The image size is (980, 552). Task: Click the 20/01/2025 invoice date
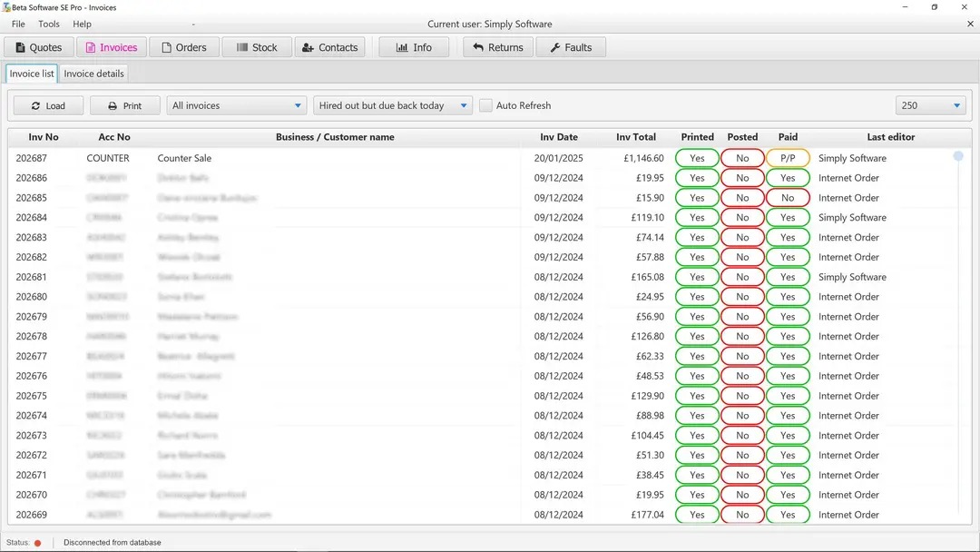pos(558,158)
